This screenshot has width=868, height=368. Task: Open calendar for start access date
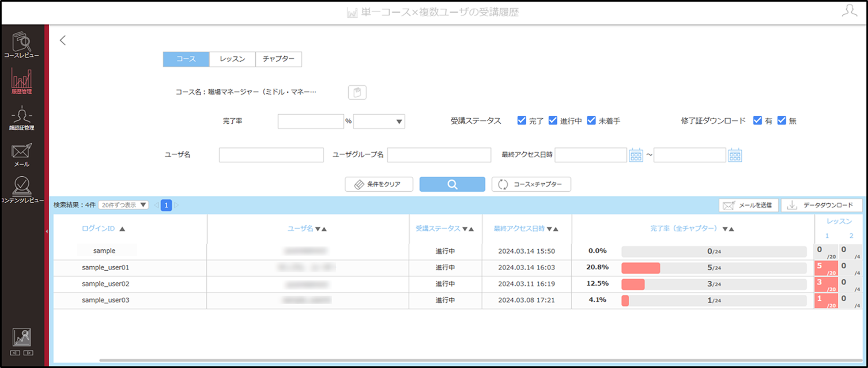click(x=636, y=155)
